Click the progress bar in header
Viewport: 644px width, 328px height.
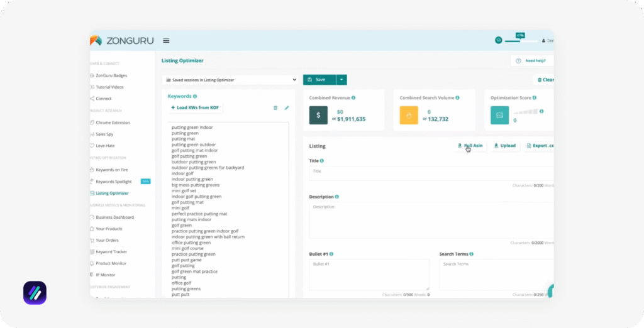tap(521, 41)
